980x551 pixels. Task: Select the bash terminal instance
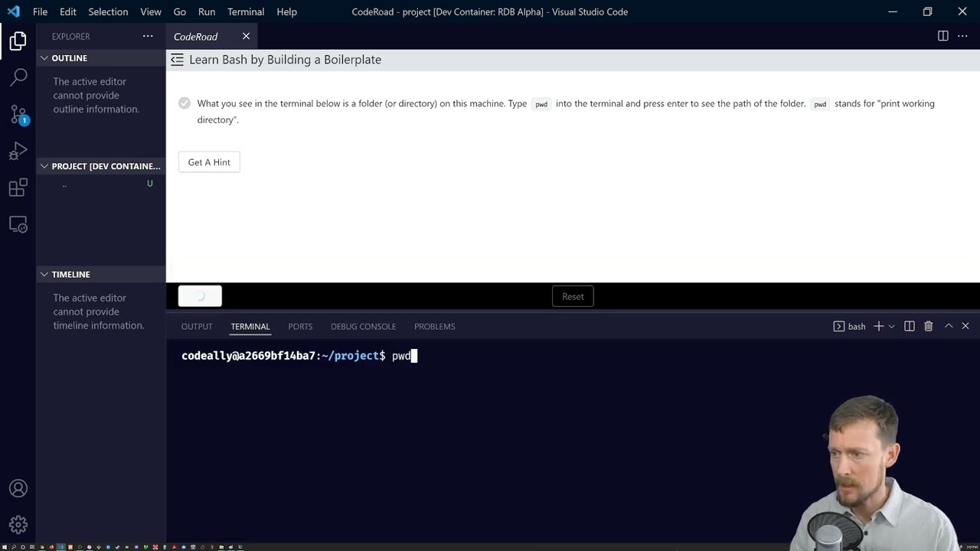click(x=849, y=326)
